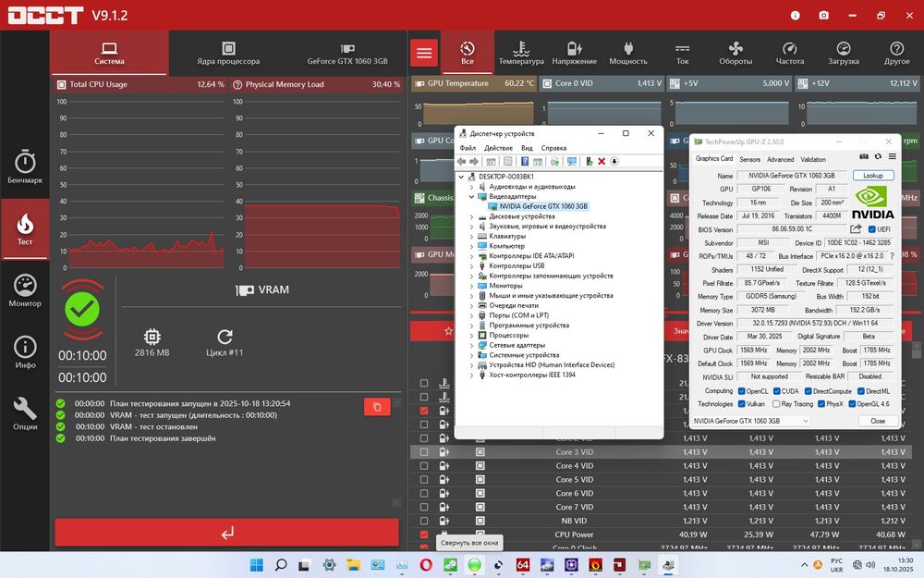The height and width of the screenshot is (578, 924).
Task: Switch to GeForce GTX 1060 3GB tab
Action: (x=347, y=53)
